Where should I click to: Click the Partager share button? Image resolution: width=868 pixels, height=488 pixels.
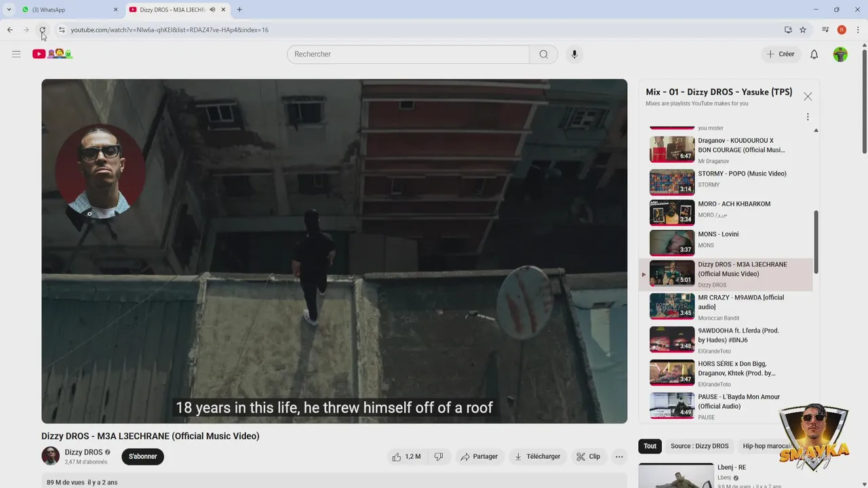[479, 457]
